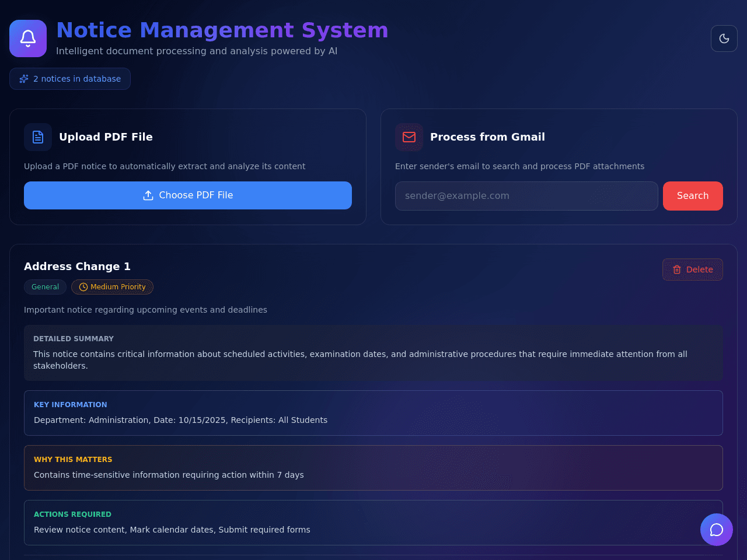Toggle dark mode with the moon icon
747x560 pixels.
[x=724, y=38]
